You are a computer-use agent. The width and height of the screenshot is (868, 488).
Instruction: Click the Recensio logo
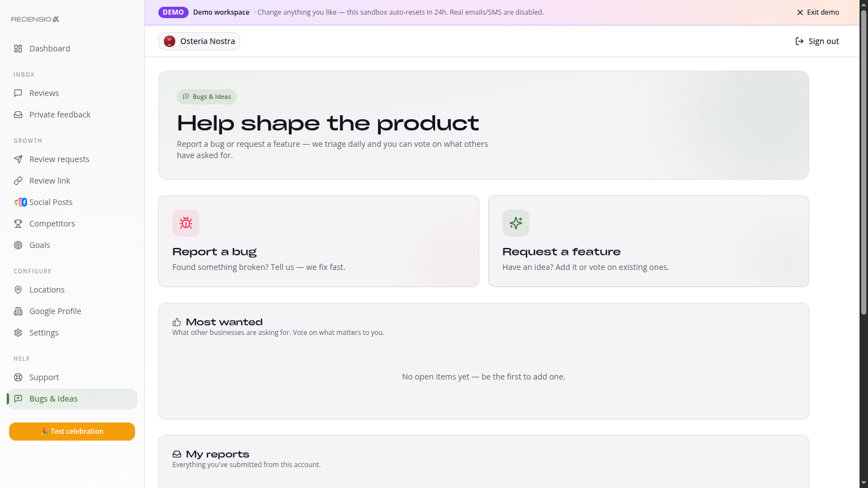pyautogui.click(x=35, y=19)
